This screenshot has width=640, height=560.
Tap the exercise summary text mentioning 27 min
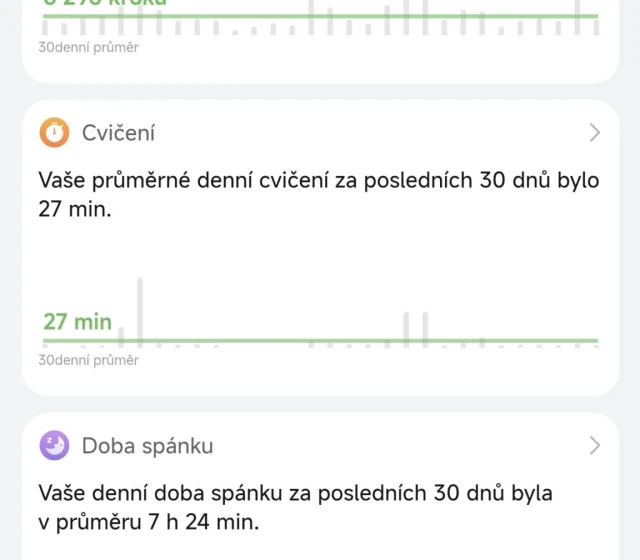click(318, 197)
